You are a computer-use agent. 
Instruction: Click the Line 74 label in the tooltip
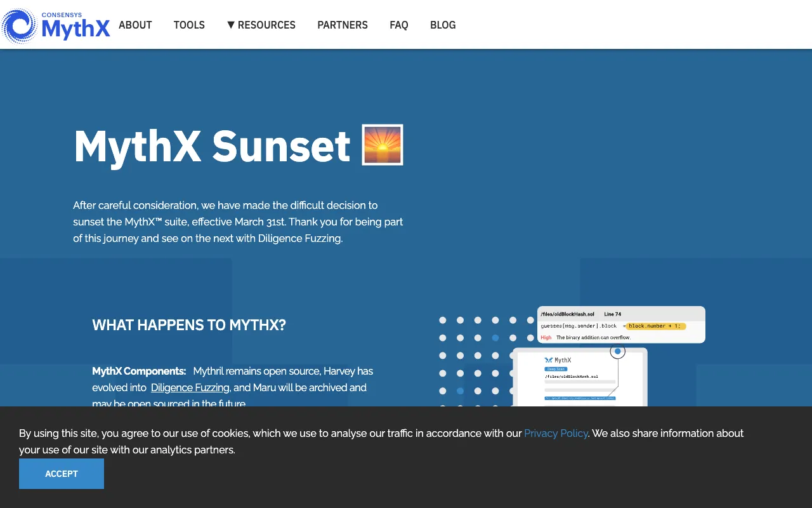point(612,314)
